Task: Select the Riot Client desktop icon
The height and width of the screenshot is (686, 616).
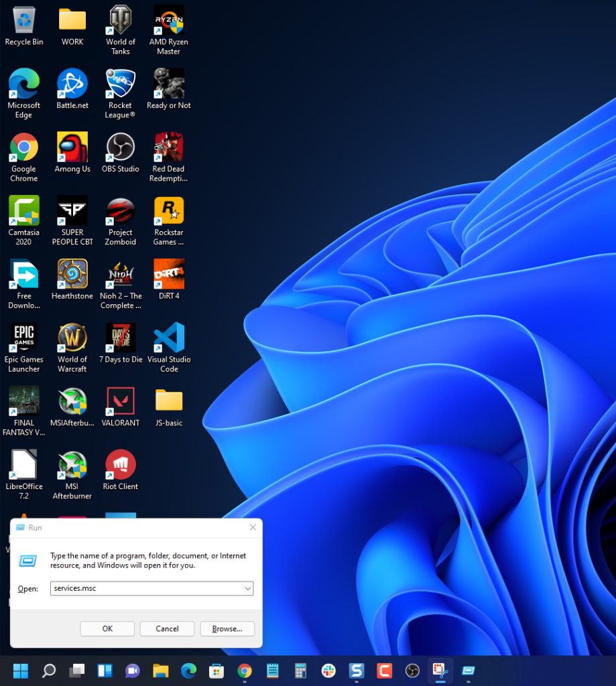Action: click(x=121, y=470)
